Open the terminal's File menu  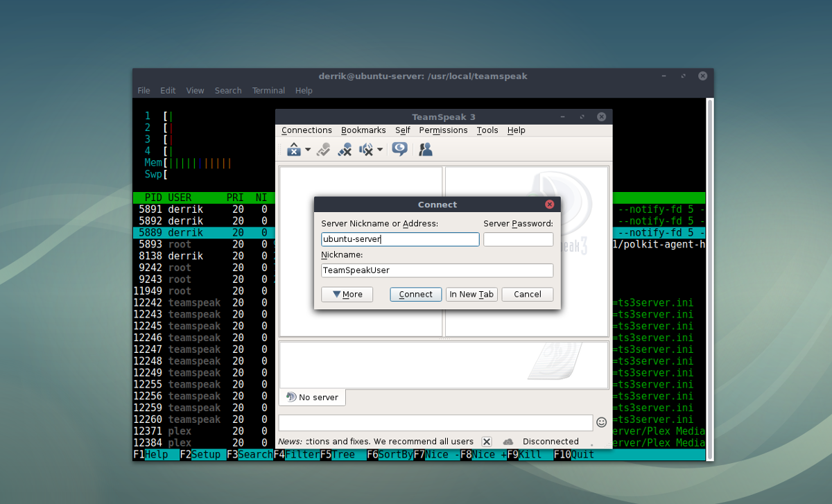(x=144, y=91)
